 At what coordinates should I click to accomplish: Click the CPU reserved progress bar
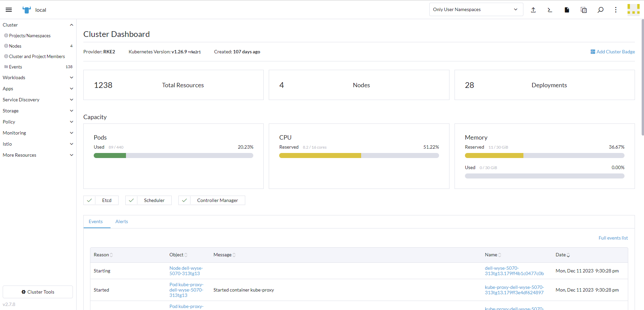click(x=359, y=156)
